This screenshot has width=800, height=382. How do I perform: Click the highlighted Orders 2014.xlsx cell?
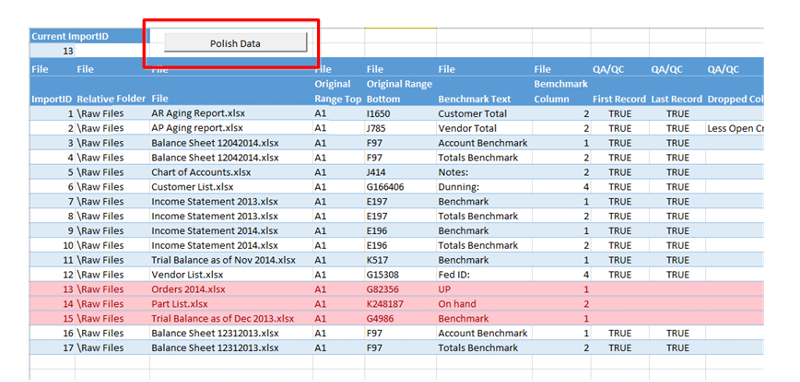pos(231,289)
